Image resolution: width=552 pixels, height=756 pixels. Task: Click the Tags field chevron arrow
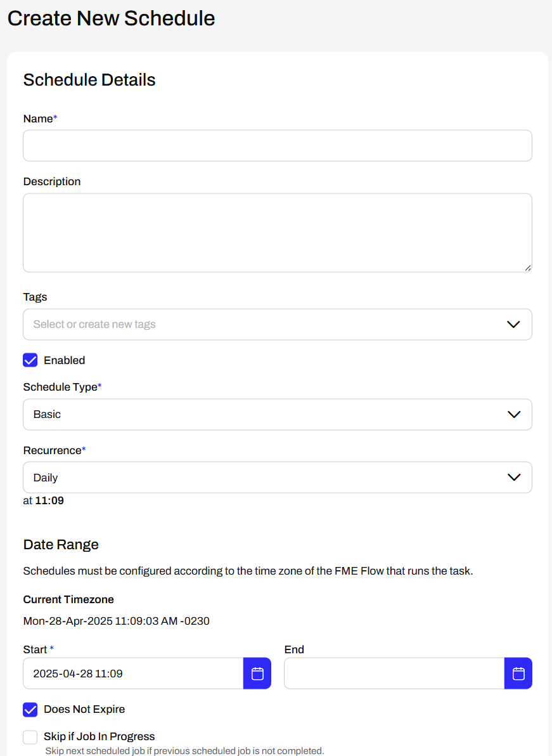click(x=513, y=325)
